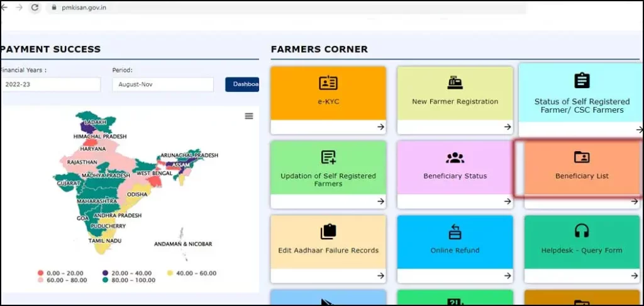Click the ASSAM map label
644x306 pixels.
180,165
